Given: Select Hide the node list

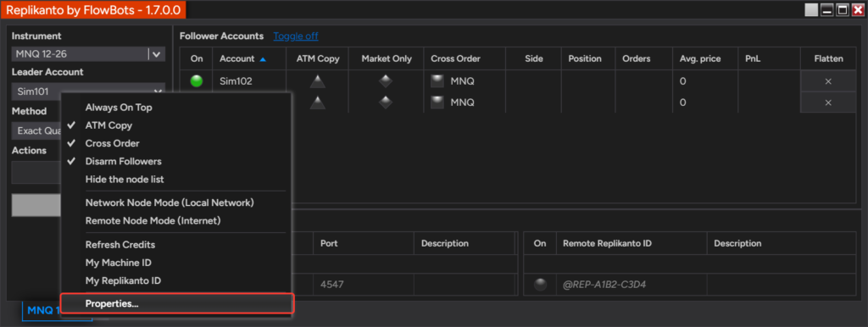Looking at the screenshot, I should click(x=176, y=180).
